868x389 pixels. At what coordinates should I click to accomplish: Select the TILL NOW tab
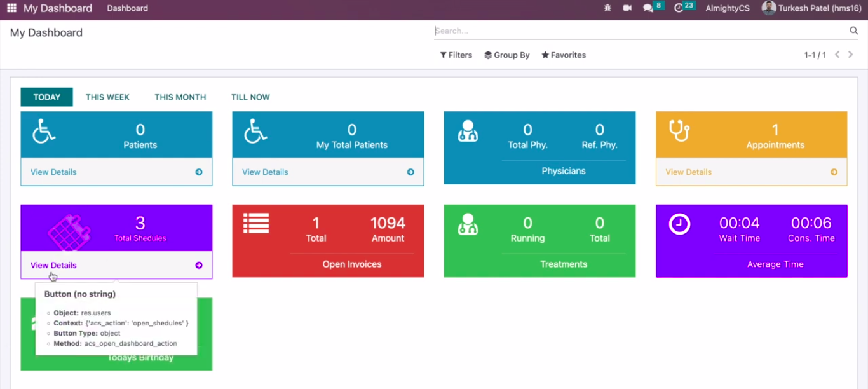tap(250, 97)
